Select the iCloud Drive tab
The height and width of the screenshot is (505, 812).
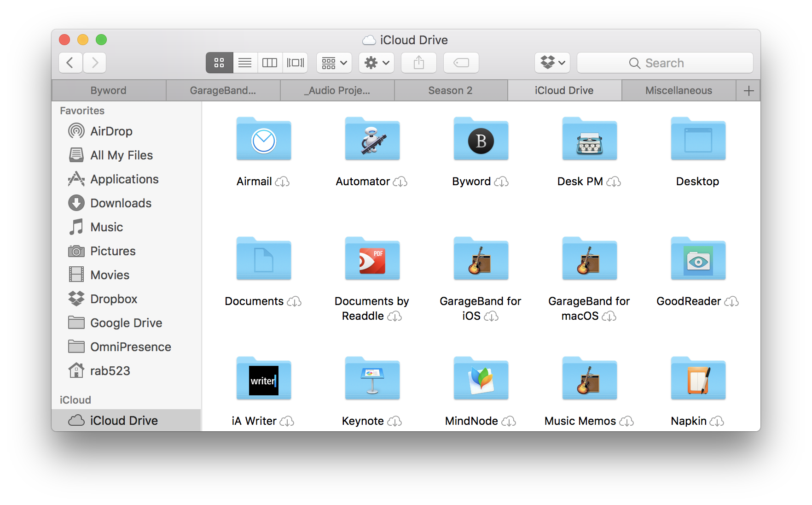[564, 90]
